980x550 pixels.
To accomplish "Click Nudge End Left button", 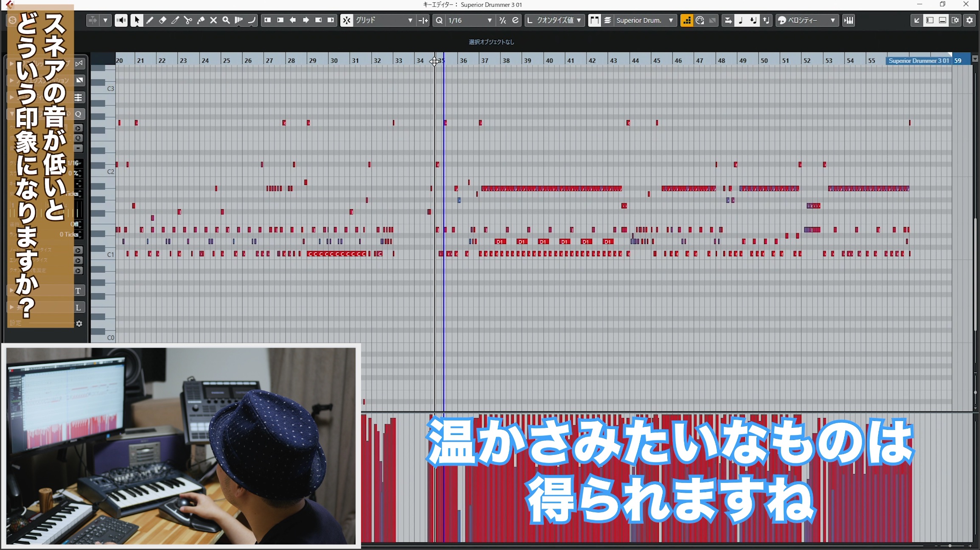I will [x=319, y=20].
